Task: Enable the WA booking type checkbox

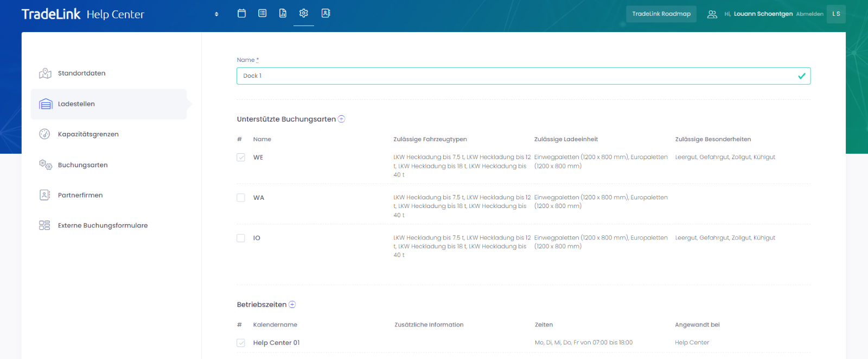Action: coord(241,198)
